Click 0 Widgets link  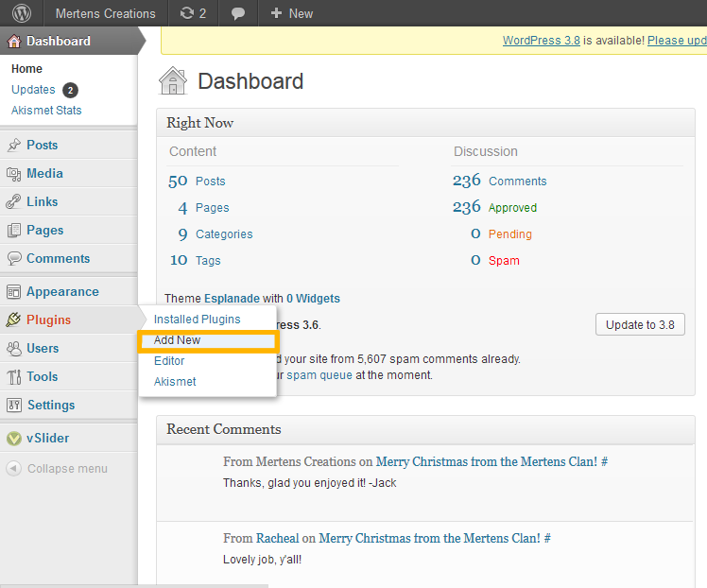pyautogui.click(x=313, y=299)
